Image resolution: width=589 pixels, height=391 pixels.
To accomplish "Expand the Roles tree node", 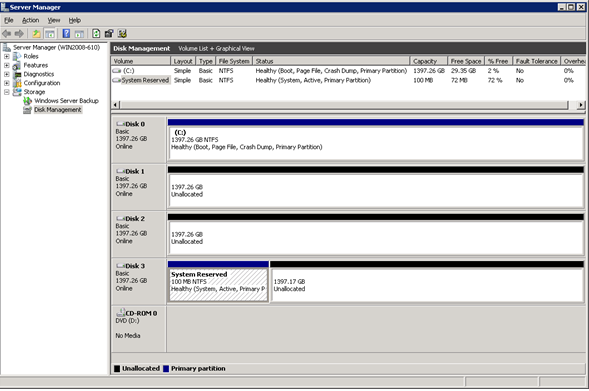I will 7,56.
